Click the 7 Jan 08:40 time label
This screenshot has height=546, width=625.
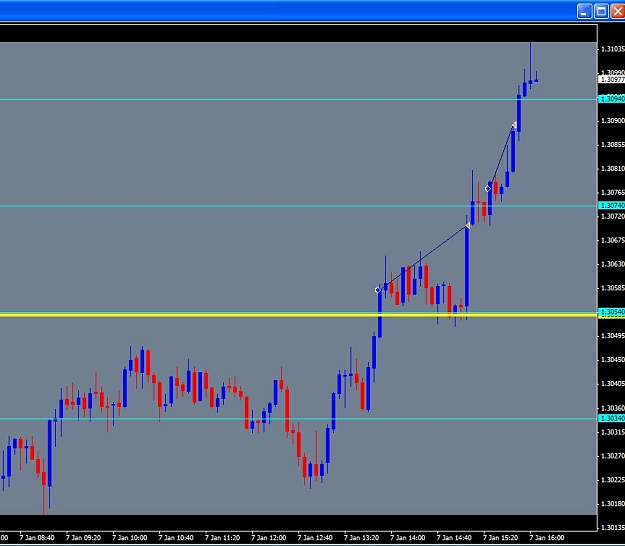[x=37, y=538]
